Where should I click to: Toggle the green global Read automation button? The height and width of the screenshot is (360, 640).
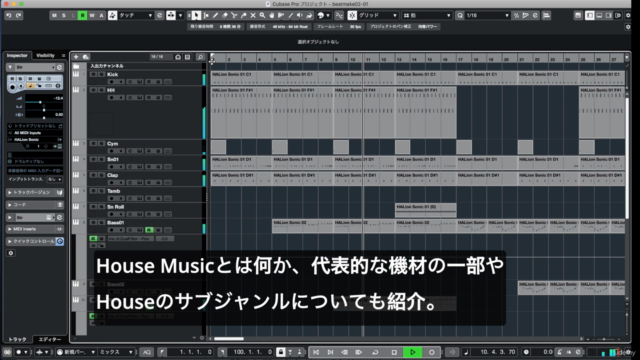pyautogui.click(x=82, y=16)
